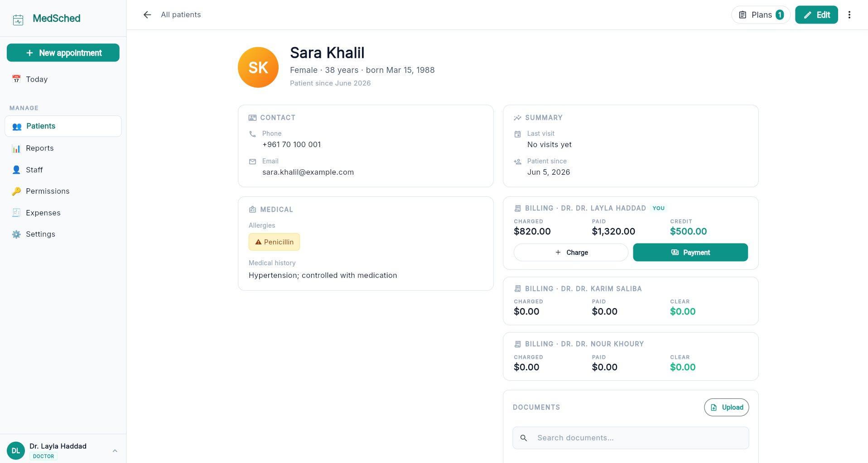Viewport: 868px width, 463px height.
Task: Click the SK patient avatar
Action: tap(258, 67)
